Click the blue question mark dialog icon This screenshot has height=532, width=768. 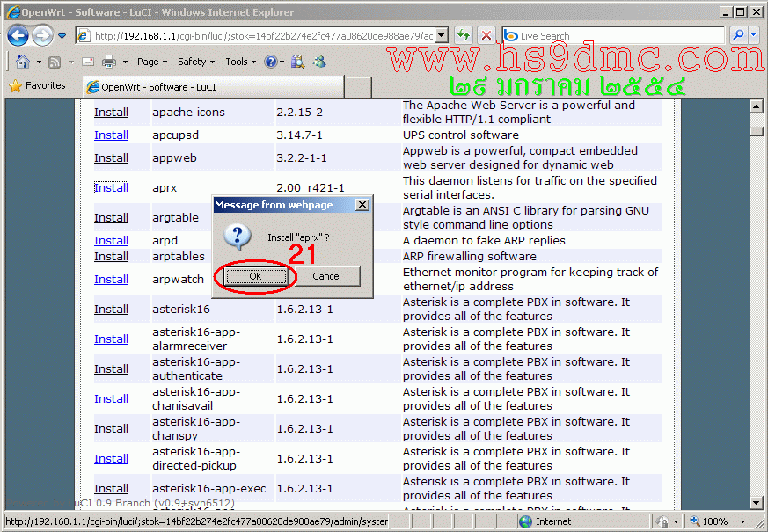238,237
